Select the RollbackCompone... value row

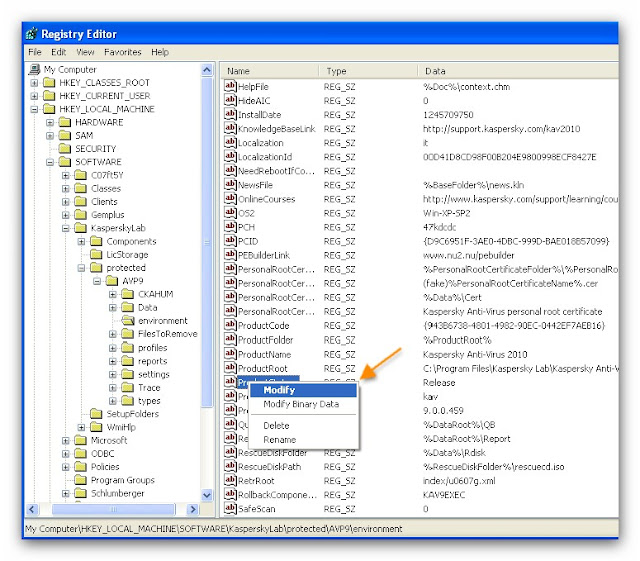[x=421, y=494]
